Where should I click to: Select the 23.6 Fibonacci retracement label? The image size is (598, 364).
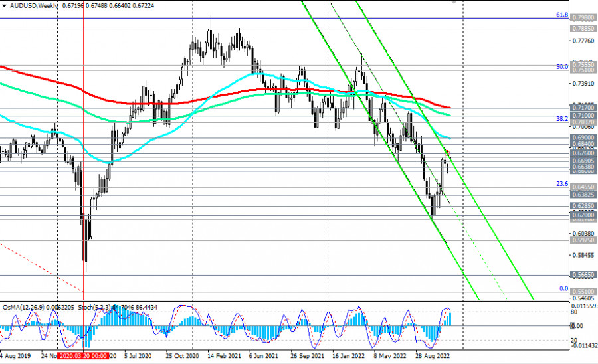(561, 184)
